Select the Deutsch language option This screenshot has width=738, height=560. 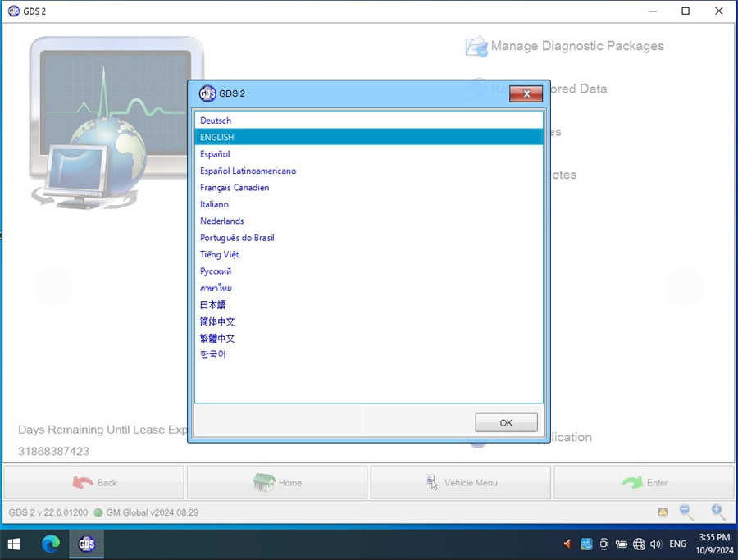pyautogui.click(x=215, y=121)
